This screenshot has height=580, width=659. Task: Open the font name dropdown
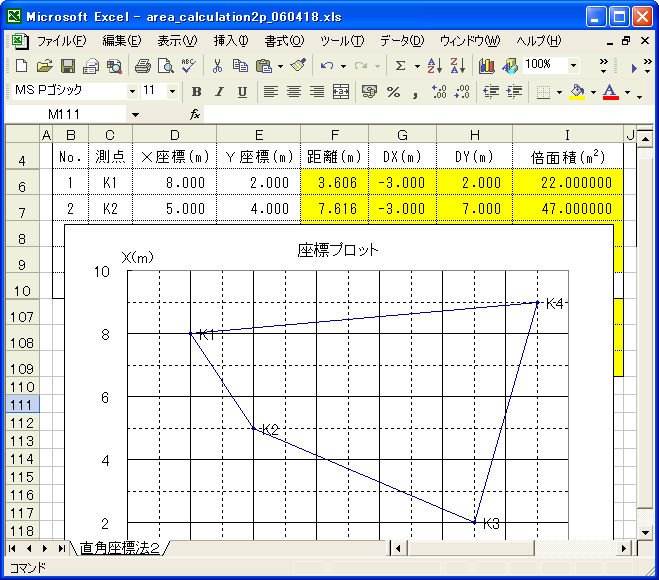132,91
